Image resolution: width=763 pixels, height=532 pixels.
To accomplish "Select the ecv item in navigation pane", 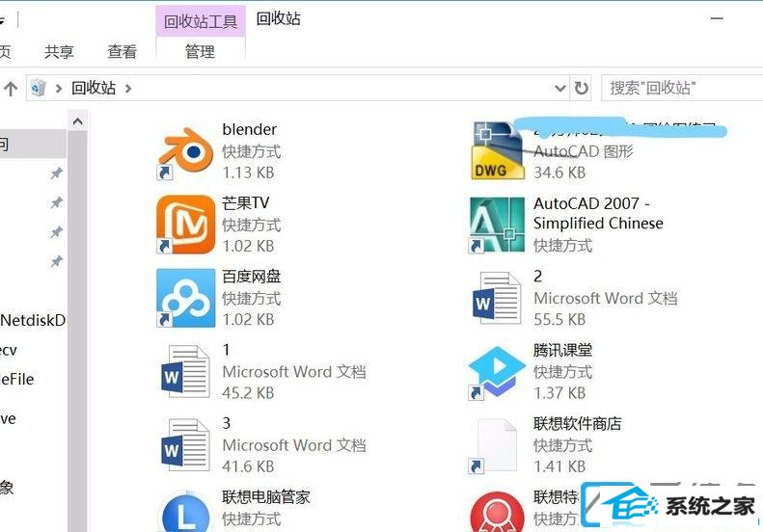I will click(x=9, y=350).
